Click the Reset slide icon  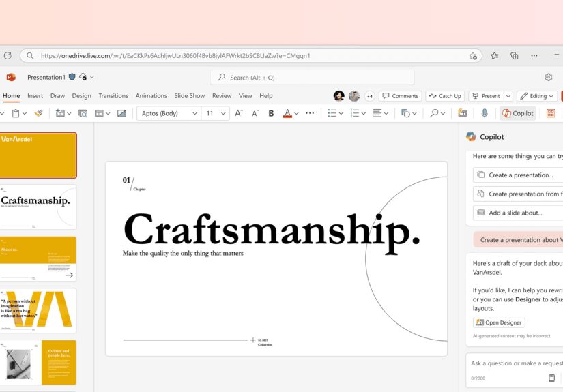coord(121,113)
